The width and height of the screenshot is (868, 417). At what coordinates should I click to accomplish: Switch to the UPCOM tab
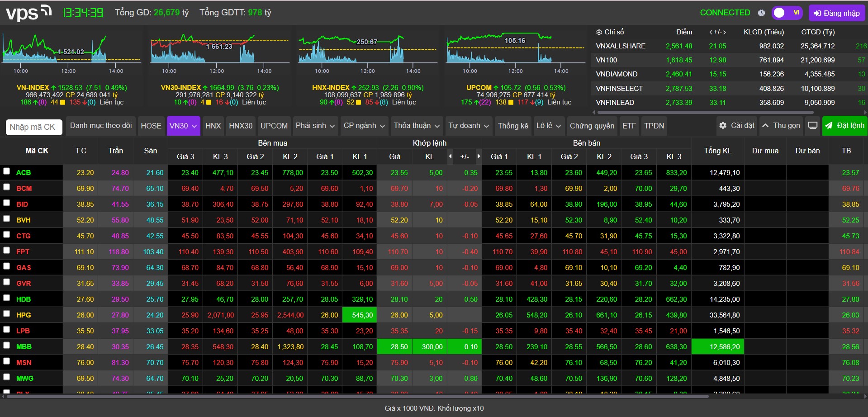(274, 126)
